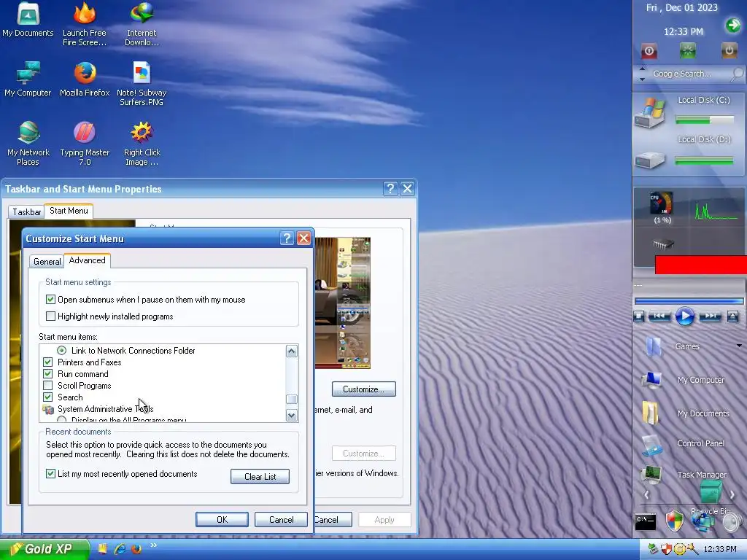
Task: Toggle List my most recently opened documents
Action: click(x=50, y=474)
